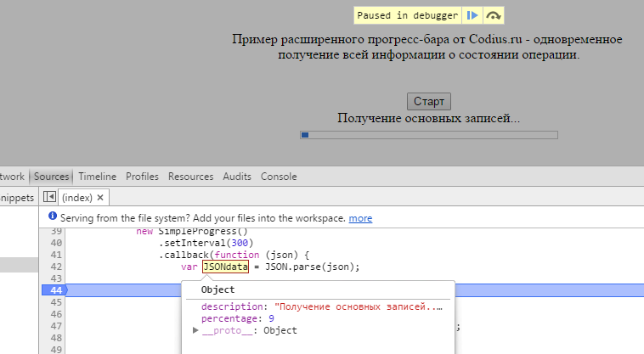This screenshot has width=644, height=354.
Task: Click the blue info icon
Action: tap(53, 218)
